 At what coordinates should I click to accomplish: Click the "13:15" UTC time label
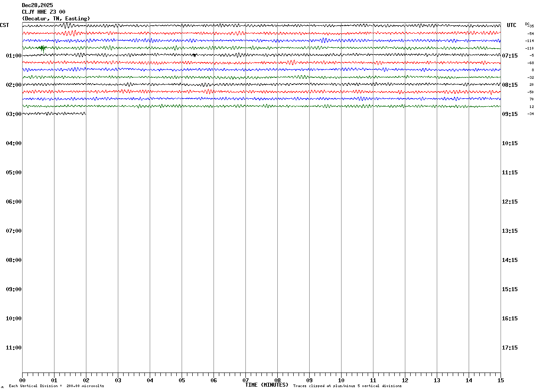point(510,231)
